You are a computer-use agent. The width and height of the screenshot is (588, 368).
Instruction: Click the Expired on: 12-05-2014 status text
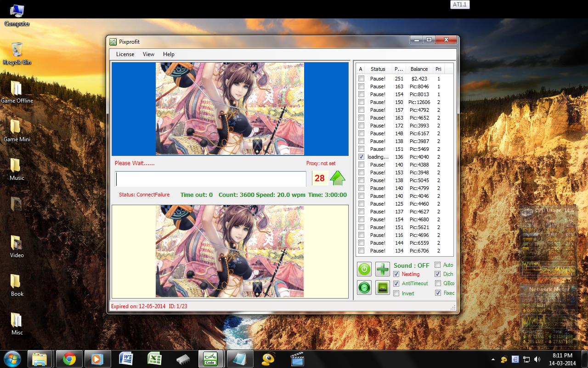[138, 306]
